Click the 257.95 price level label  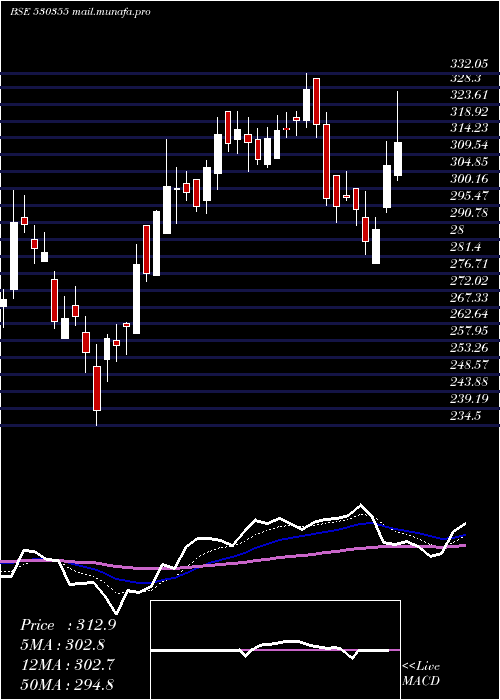(469, 331)
